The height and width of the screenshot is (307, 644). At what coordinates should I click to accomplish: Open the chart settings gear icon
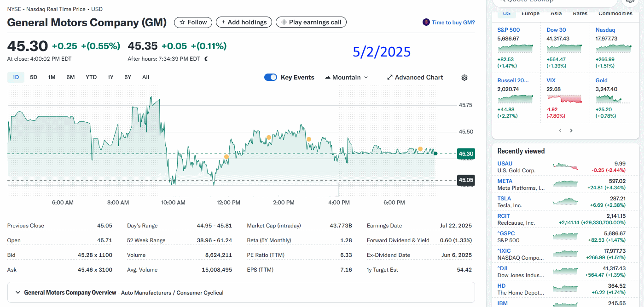pyautogui.click(x=464, y=78)
